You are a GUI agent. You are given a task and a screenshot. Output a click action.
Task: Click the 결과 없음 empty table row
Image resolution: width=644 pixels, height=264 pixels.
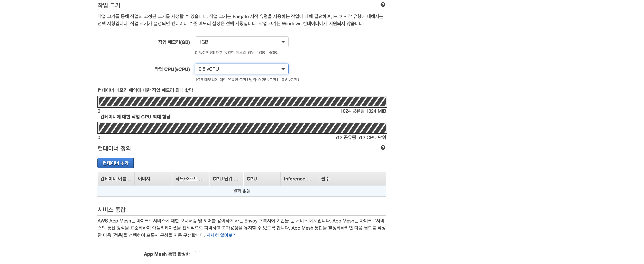(242, 191)
